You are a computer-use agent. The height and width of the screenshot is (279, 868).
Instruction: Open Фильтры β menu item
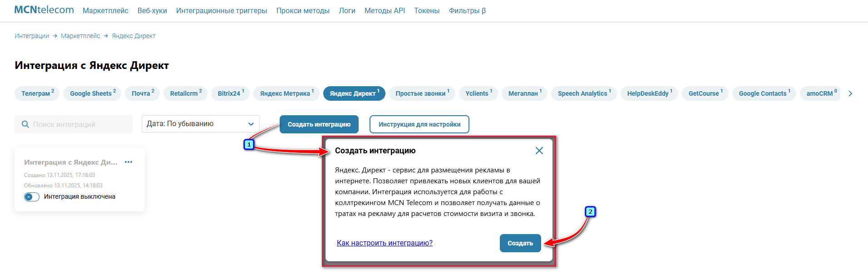pyautogui.click(x=467, y=10)
